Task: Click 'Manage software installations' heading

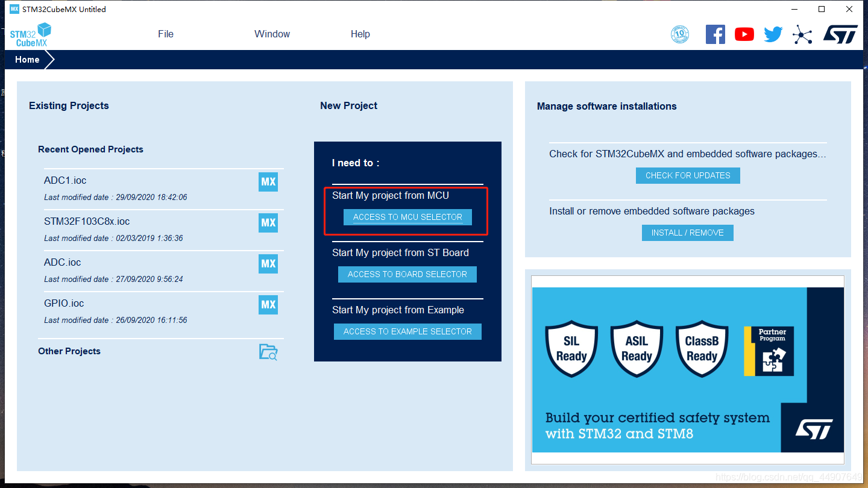Action: click(607, 106)
